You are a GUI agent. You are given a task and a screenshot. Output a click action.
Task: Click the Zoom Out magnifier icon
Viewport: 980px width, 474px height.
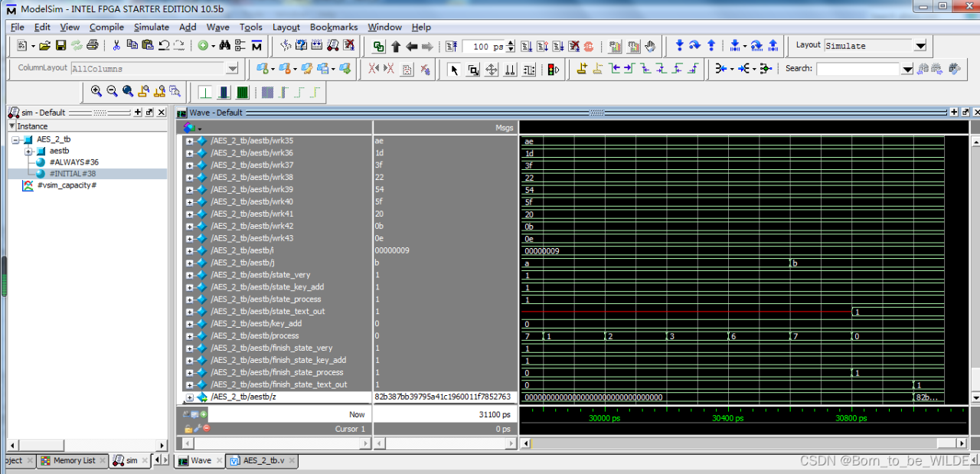click(x=112, y=91)
